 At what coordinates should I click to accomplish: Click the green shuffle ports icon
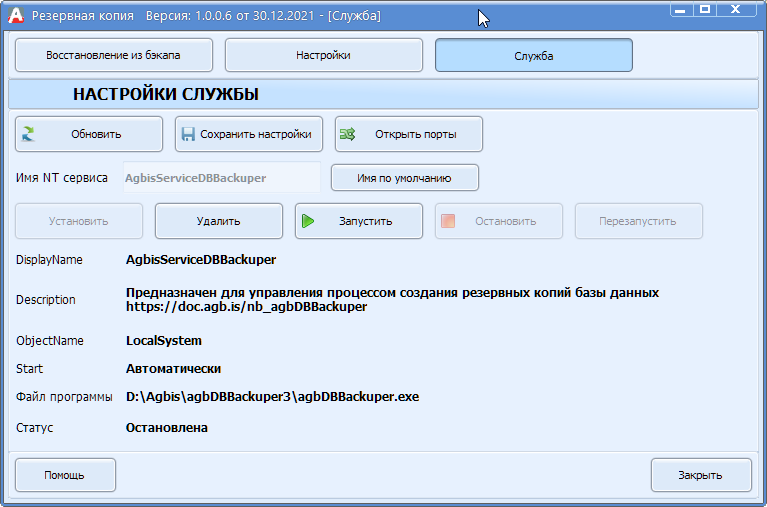coord(348,134)
